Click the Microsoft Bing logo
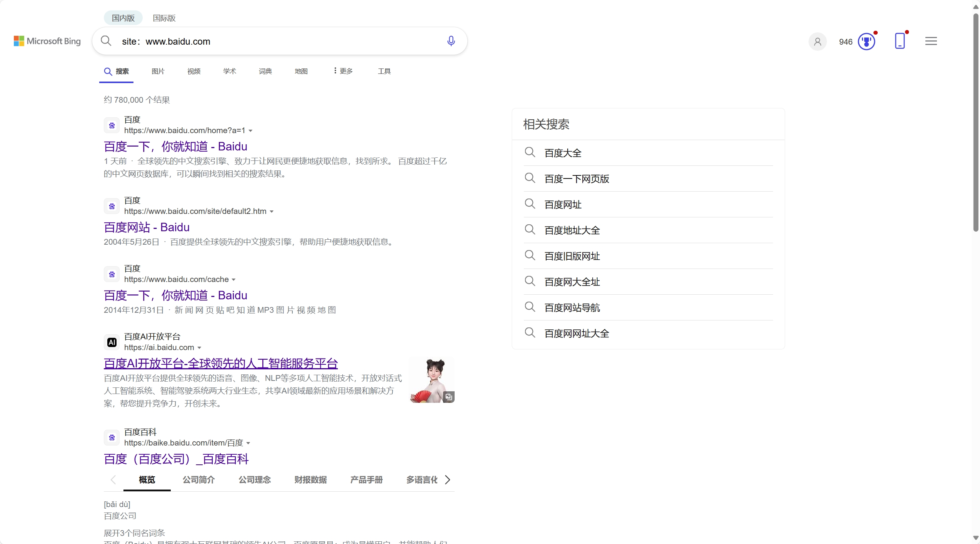The height and width of the screenshot is (544, 980). [x=47, y=41]
